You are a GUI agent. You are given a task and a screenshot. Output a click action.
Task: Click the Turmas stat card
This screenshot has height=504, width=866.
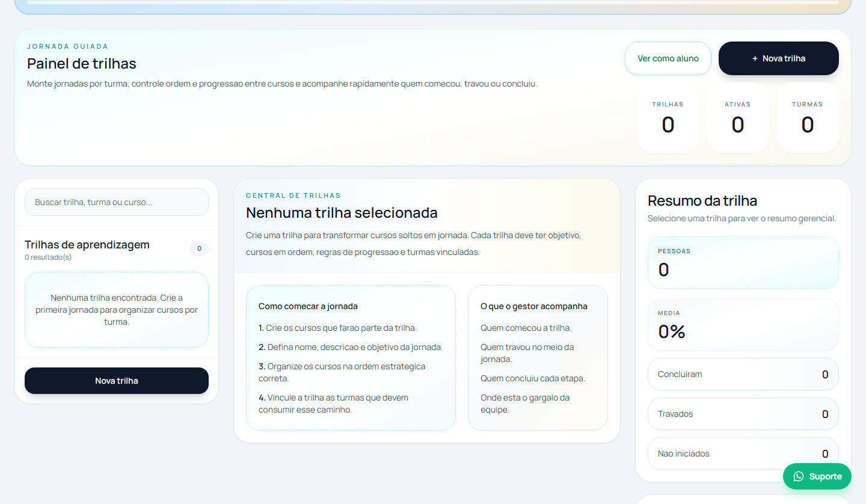tap(808, 118)
